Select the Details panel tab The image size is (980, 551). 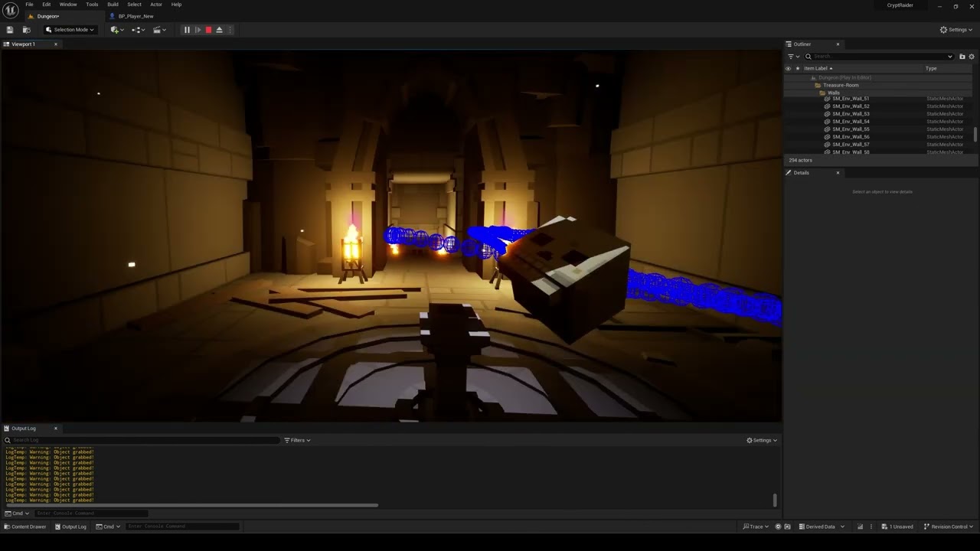click(801, 173)
